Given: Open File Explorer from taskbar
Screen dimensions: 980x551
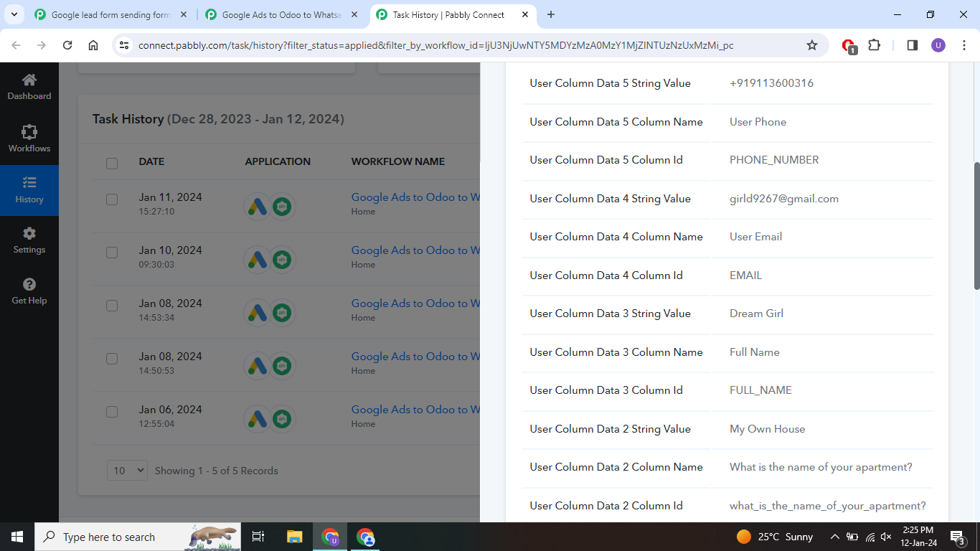Looking at the screenshot, I should (x=294, y=537).
